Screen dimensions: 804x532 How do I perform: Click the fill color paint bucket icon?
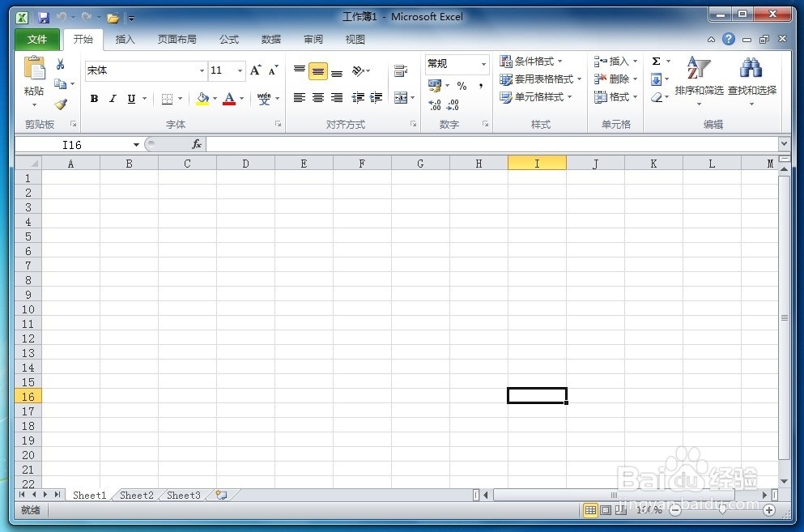coord(203,99)
